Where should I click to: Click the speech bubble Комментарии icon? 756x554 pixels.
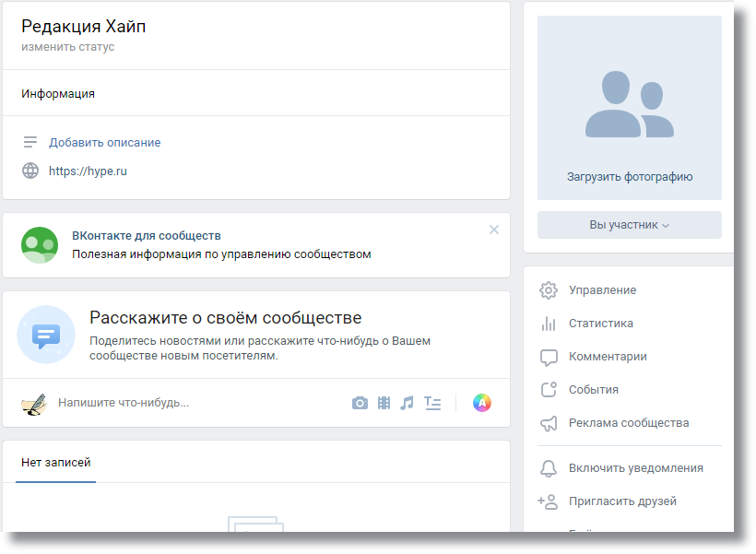click(549, 358)
